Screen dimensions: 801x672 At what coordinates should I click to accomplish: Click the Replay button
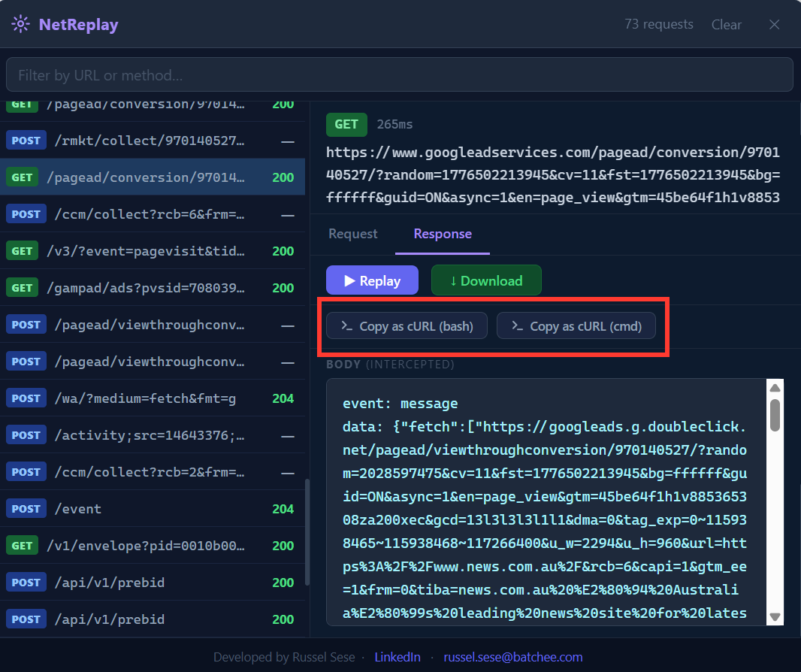[x=372, y=280]
